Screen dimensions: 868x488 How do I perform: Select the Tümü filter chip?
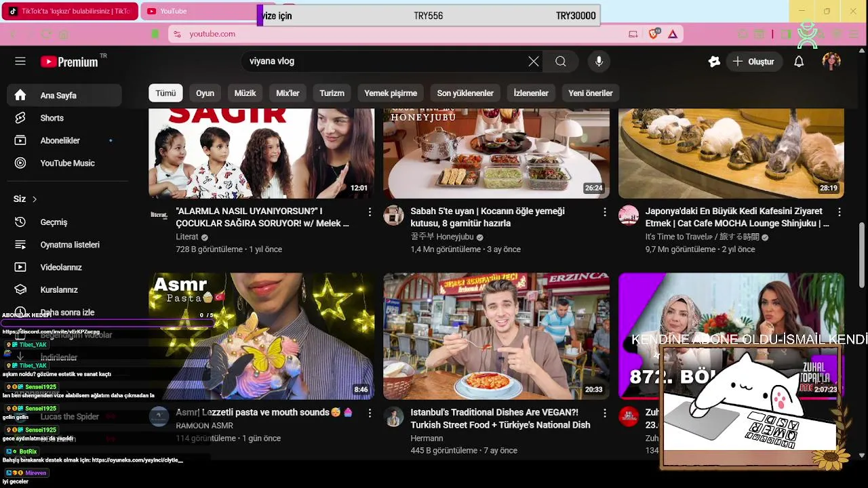pos(166,93)
